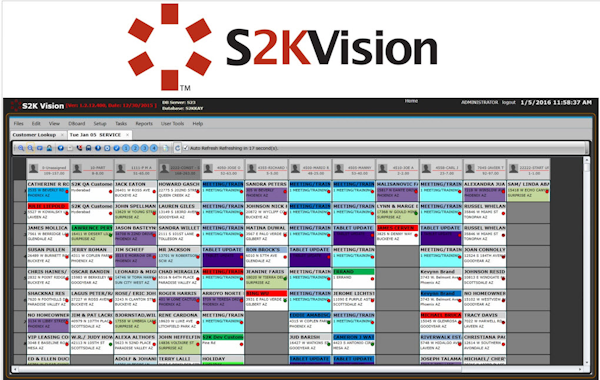Open the Reports menu
The image size is (600, 380).
pos(144,124)
